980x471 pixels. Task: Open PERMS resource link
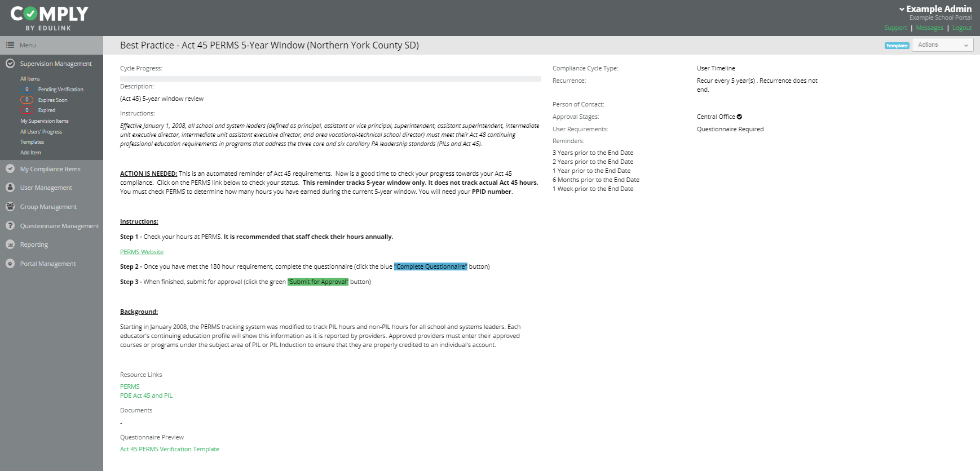[x=130, y=386]
